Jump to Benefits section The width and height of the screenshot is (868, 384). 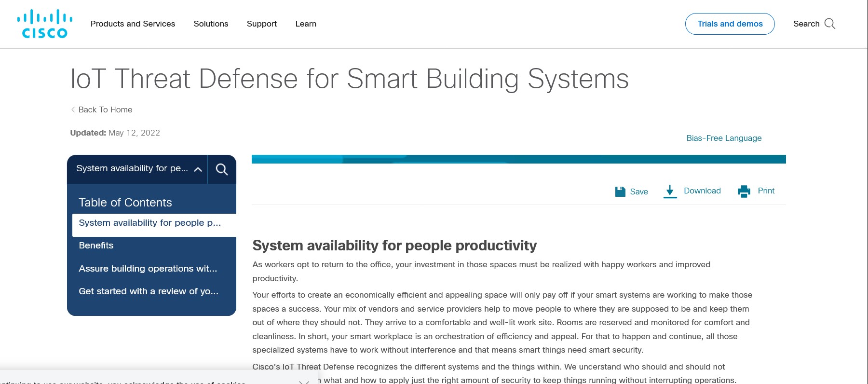(x=96, y=246)
